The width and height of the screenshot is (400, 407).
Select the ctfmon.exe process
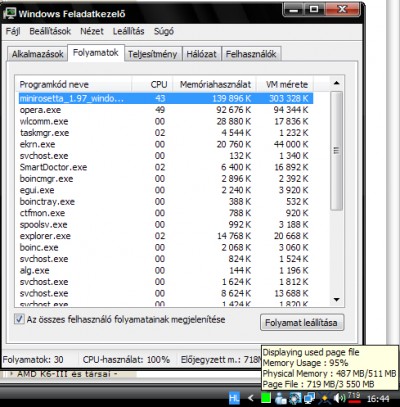point(165,213)
